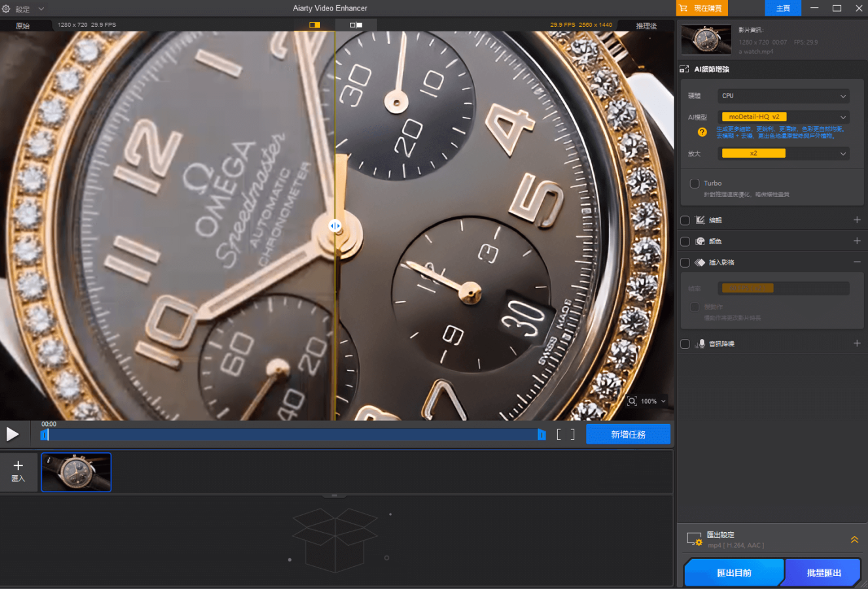This screenshot has height=589, width=868.
Task: Open the AI模型 moDetail-HQ v2 dropdown
Action: point(784,117)
